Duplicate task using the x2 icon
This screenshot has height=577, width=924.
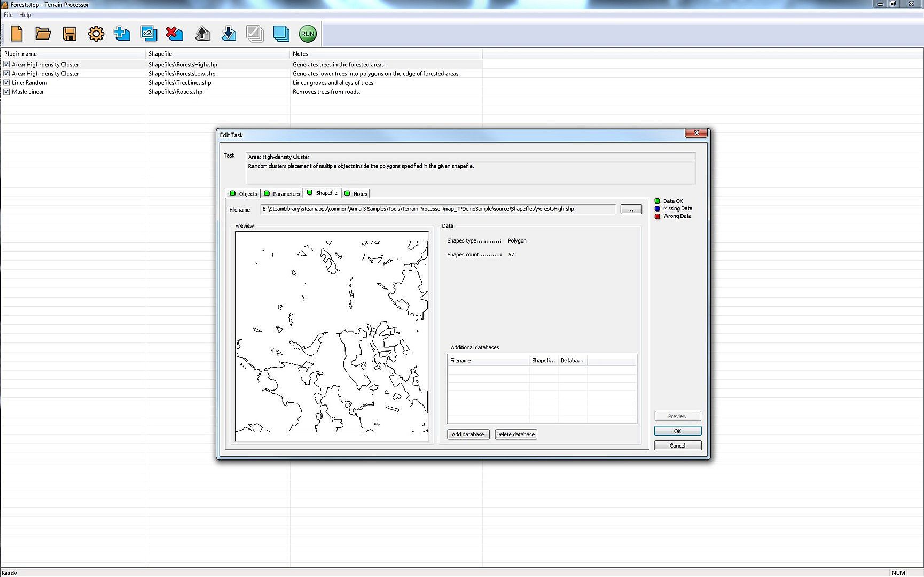(x=148, y=34)
